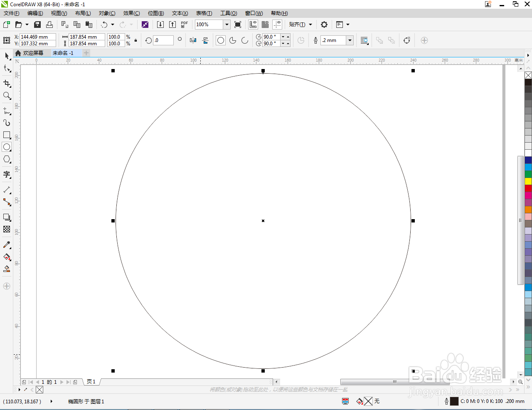Expand the undo history dropdown arrow

coord(113,25)
